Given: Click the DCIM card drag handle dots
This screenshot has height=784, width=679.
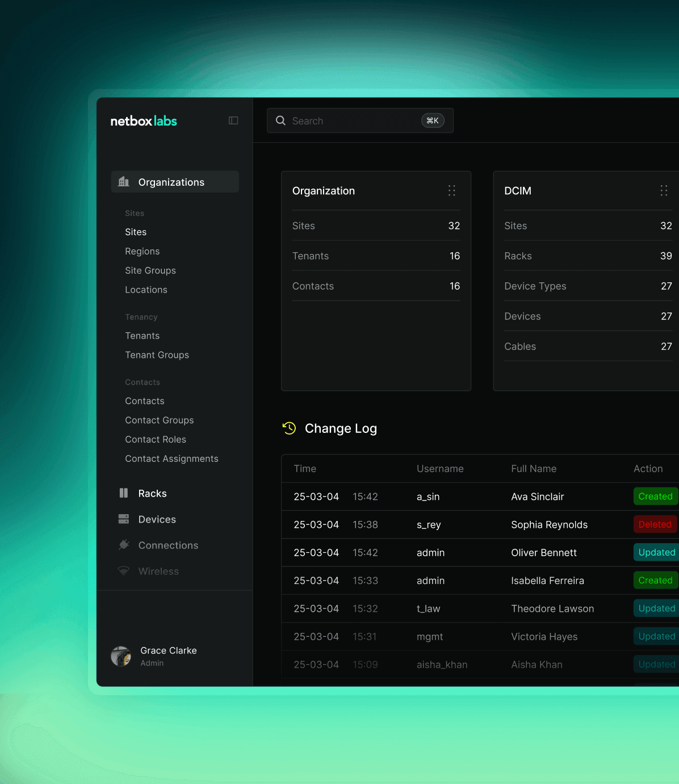Looking at the screenshot, I should (x=664, y=191).
